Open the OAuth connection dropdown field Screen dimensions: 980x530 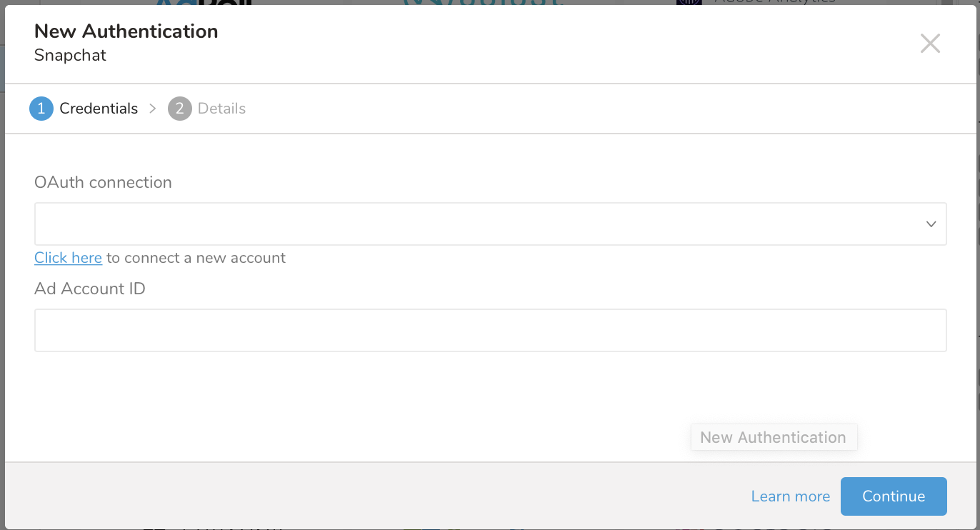tap(479, 224)
